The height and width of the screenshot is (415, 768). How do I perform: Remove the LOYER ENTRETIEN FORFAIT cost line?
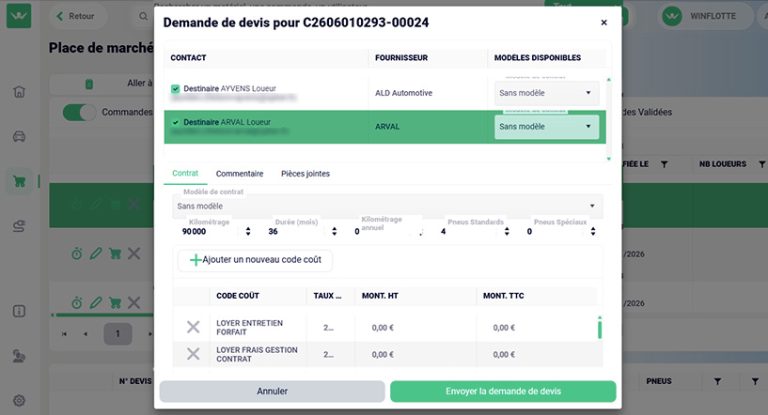pos(193,327)
